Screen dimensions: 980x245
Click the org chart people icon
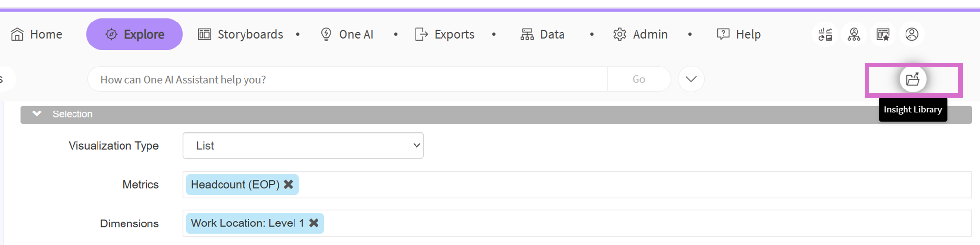pyautogui.click(x=854, y=34)
